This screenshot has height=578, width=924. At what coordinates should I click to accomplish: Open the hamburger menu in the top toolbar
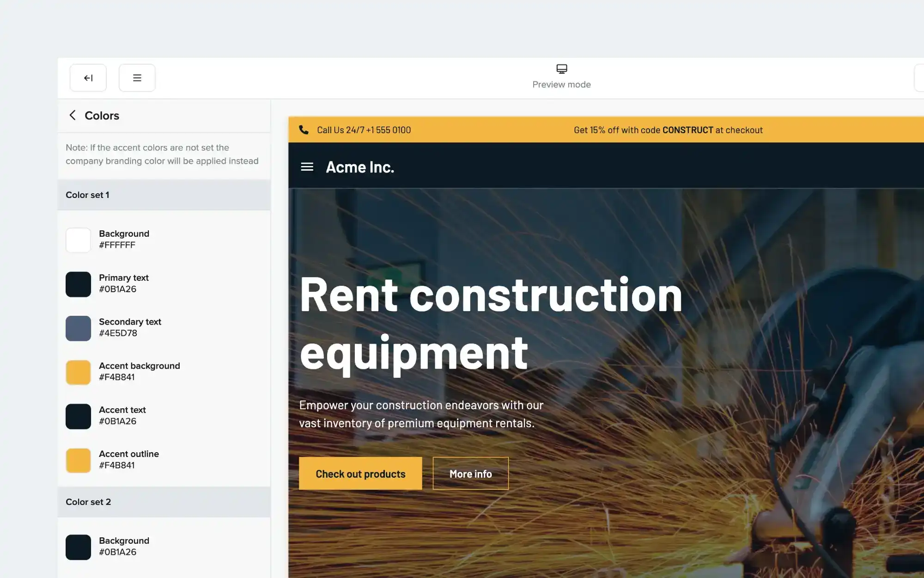coord(137,78)
